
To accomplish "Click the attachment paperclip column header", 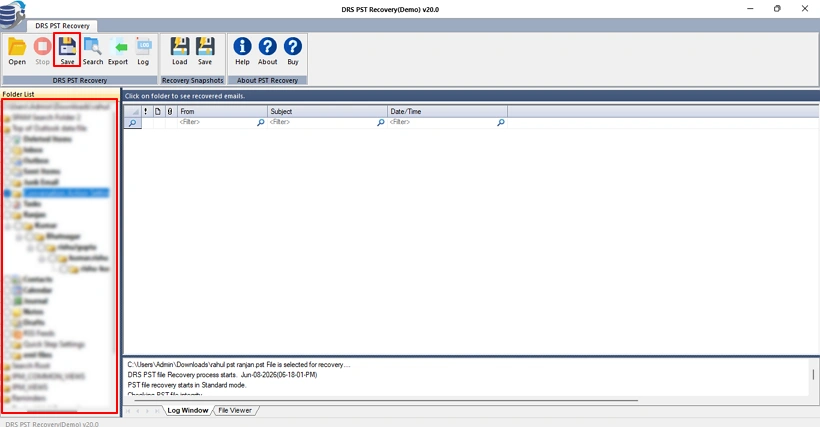I will [x=170, y=111].
